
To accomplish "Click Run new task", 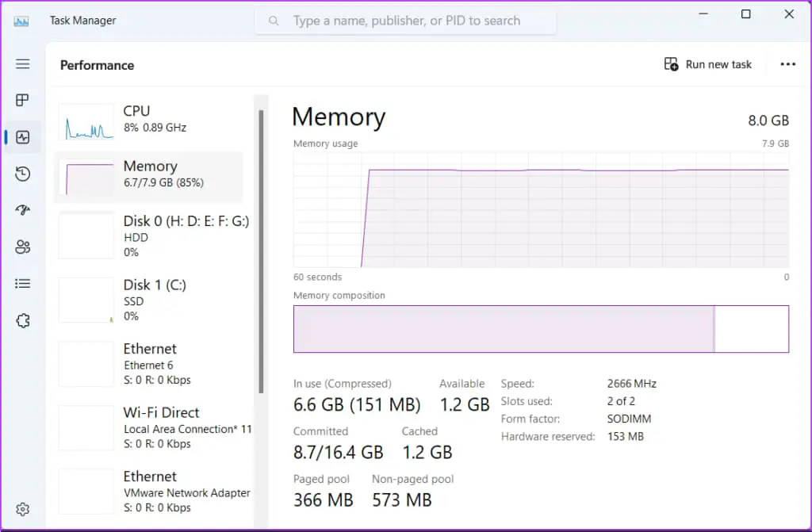I will coord(708,64).
